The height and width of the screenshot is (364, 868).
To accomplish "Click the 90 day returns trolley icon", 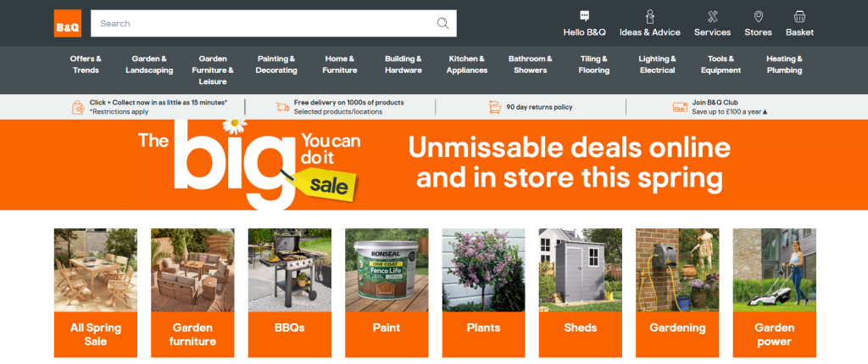I will (495, 107).
